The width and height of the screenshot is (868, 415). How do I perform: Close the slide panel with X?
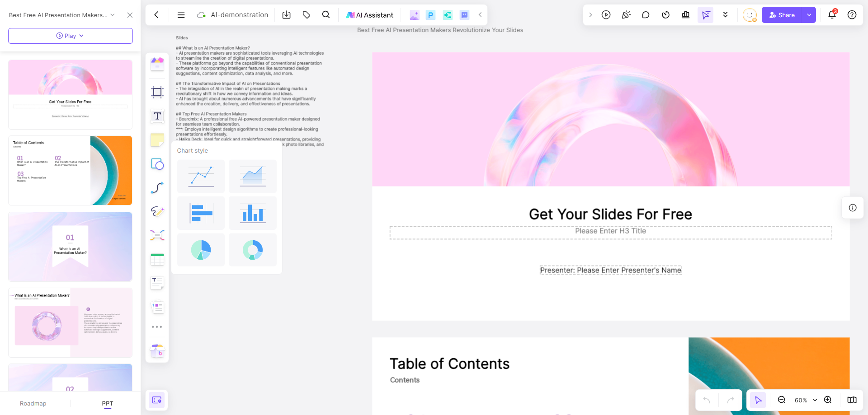click(x=130, y=15)
